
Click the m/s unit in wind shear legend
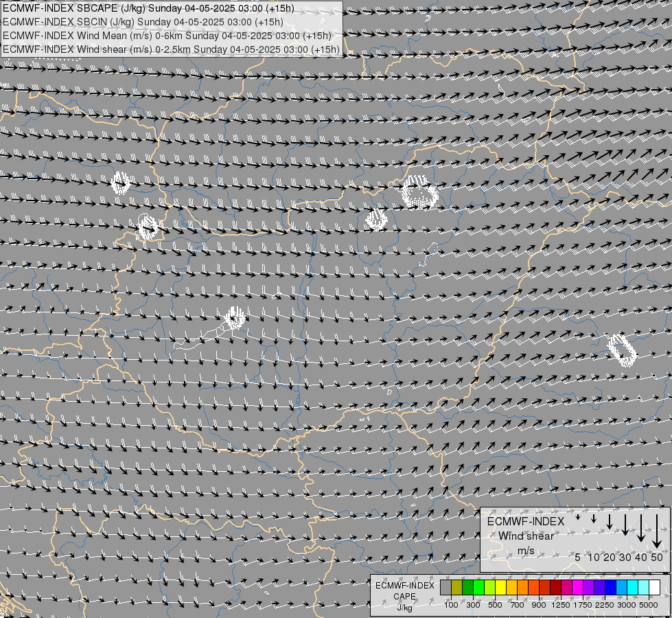(526, 551)
